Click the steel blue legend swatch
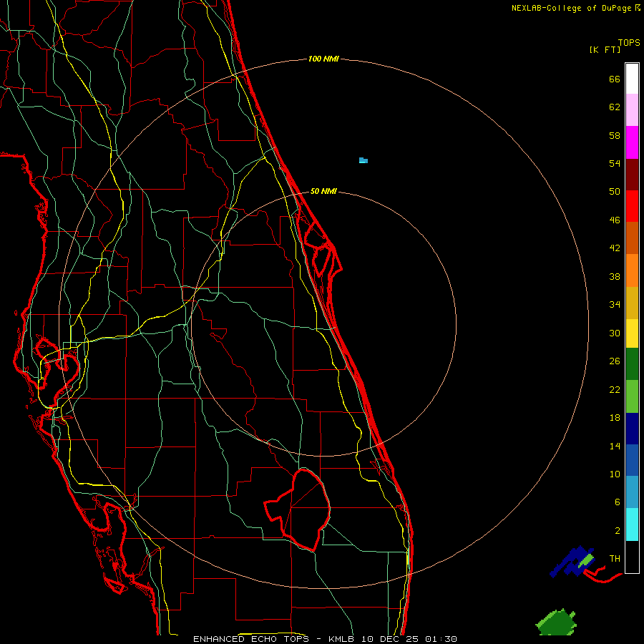The height and width of the screenshot is (644, 644). click(x=632, y=492)
